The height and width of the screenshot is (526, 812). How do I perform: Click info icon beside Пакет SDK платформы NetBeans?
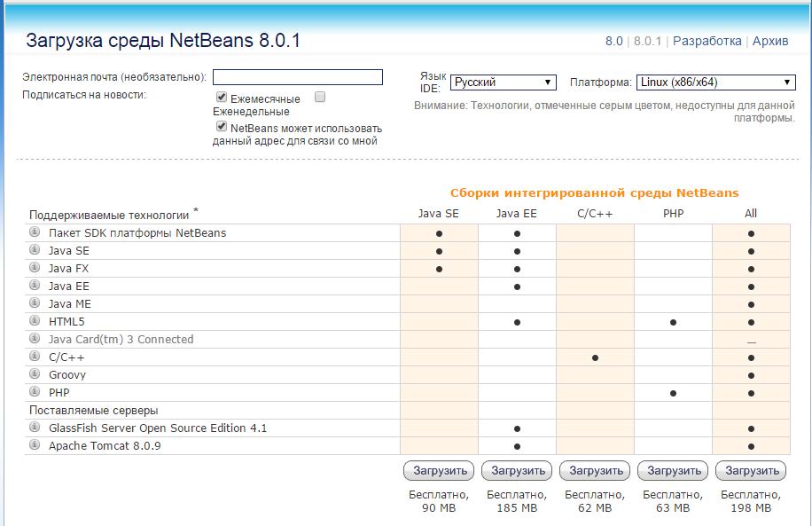[x=35, y=232]
